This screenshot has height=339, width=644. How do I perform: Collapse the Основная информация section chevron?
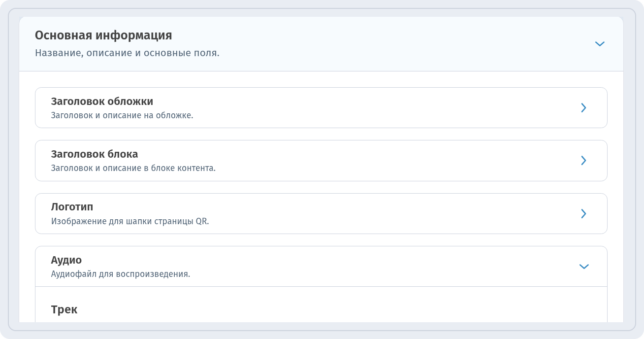(x=599, y=44)
